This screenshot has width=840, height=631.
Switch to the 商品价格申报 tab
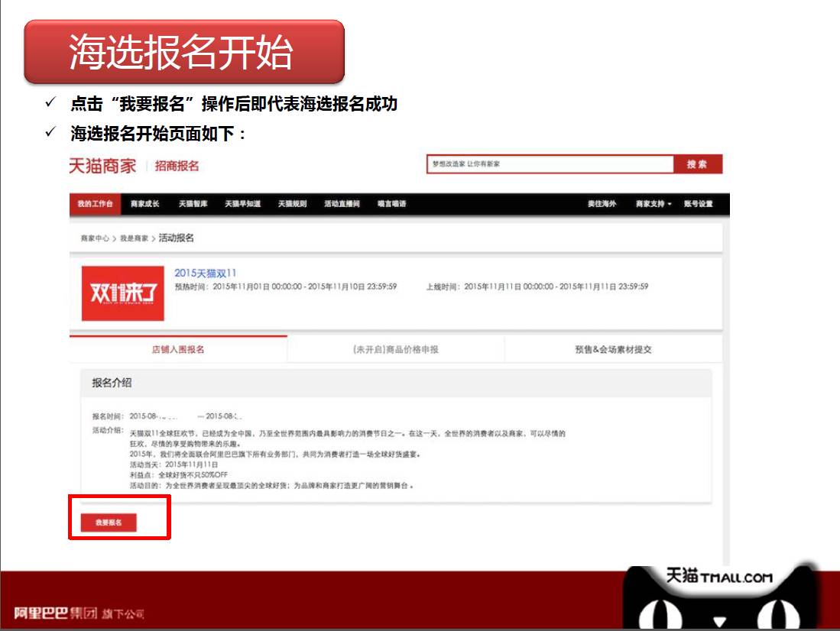[396, 349]
